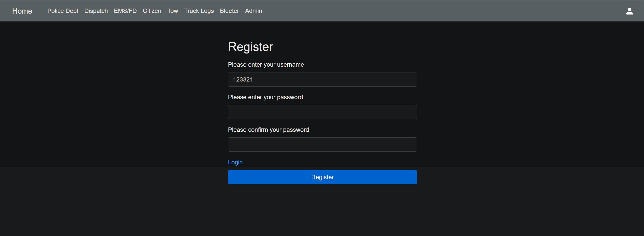Open the EMS/FD page

click(125, 11)
